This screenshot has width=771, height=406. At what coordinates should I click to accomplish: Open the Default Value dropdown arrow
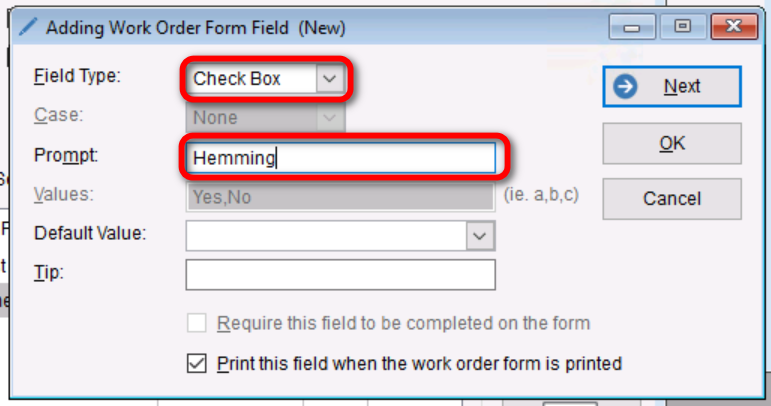click(481, 235)
